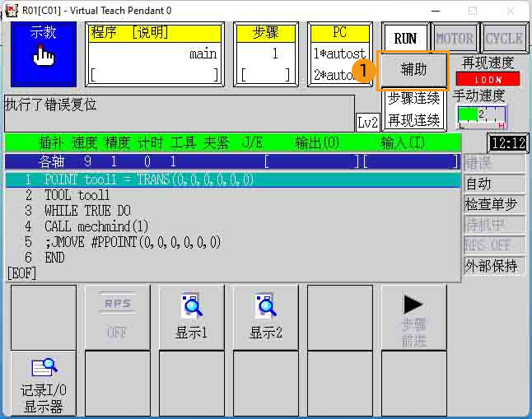Open the 程序 [说明] program selector
The image size is (532, 419).
[x=154, y=54]
